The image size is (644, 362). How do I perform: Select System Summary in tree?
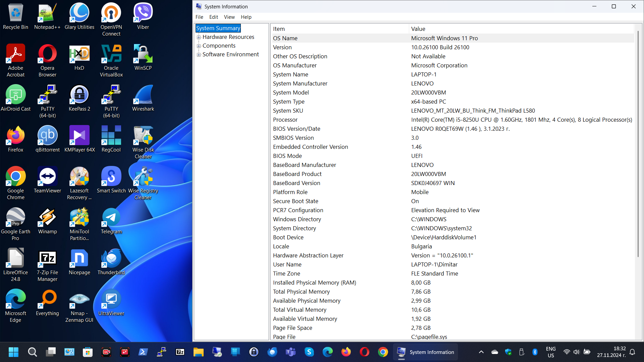coord(218,28)
